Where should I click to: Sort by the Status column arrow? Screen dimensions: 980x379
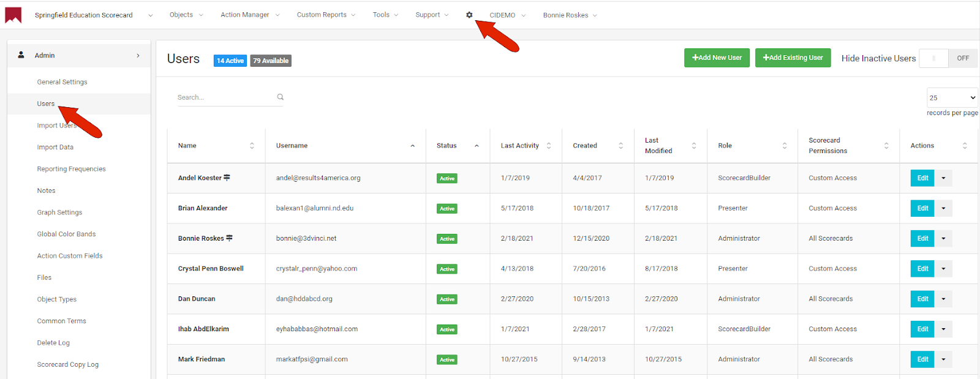(x=477, y=146)
